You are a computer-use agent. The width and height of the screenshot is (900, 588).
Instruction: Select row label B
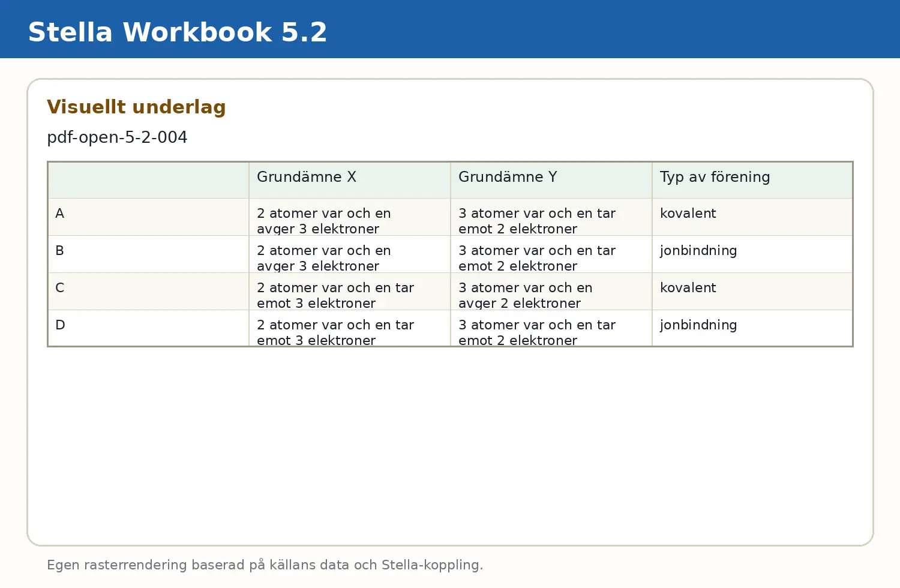pos(59,251)
